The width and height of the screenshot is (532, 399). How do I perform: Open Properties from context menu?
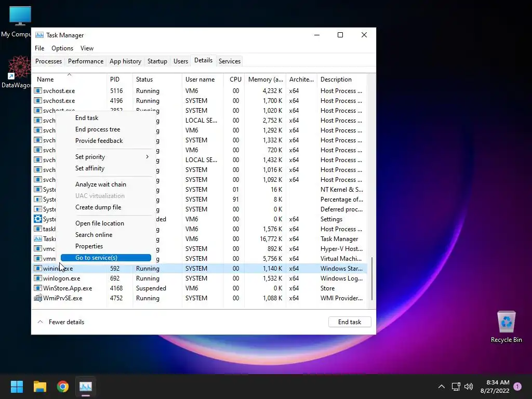tap(106, 246)
